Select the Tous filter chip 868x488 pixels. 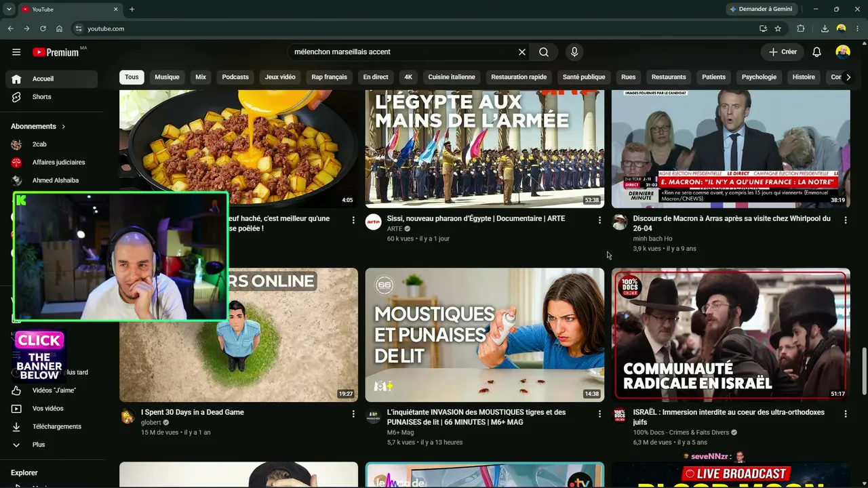point(132,77)
